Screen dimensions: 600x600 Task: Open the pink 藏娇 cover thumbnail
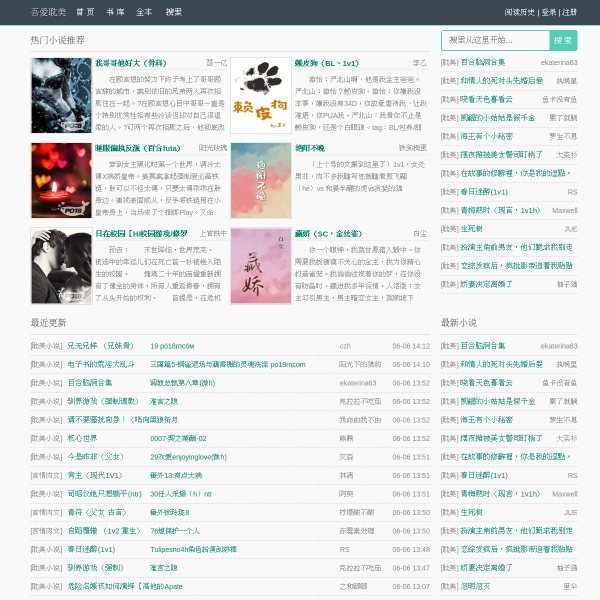[261, 266]
